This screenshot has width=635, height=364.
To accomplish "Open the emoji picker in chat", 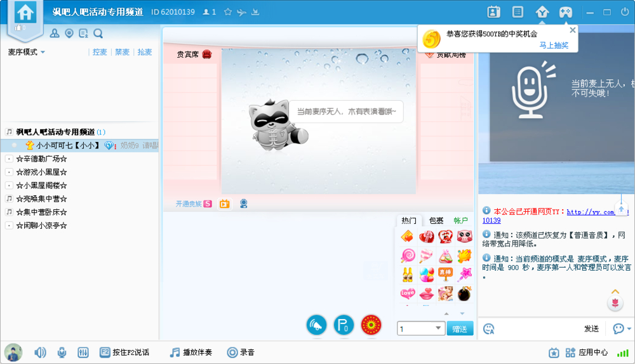I will point(489,329).
